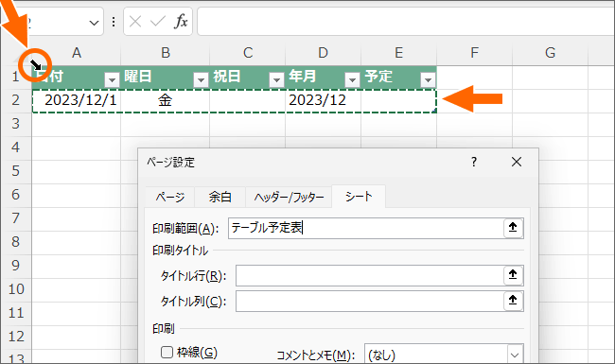Open the 曜日 column filter dropdown
The width and height of the screenshot is (615, 364).
pyautogui.click(x=201, y=80)
